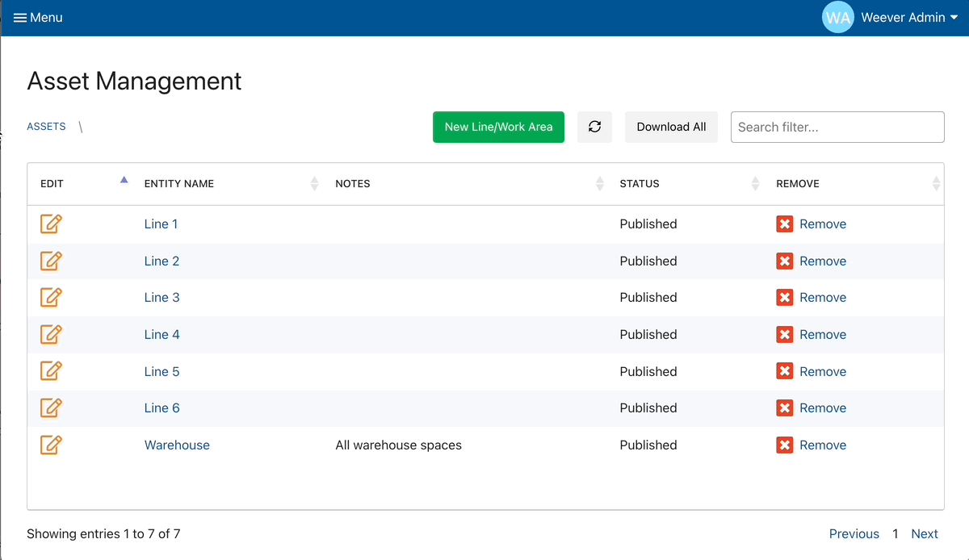Expand the Weever Admin dropdown
969x560 pixels.
click(909, 18)
